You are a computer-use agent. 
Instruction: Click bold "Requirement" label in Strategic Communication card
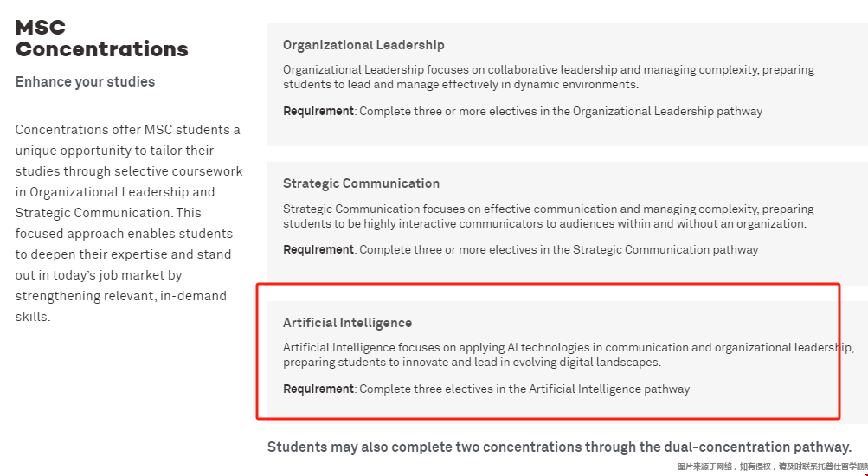point(318,249)
